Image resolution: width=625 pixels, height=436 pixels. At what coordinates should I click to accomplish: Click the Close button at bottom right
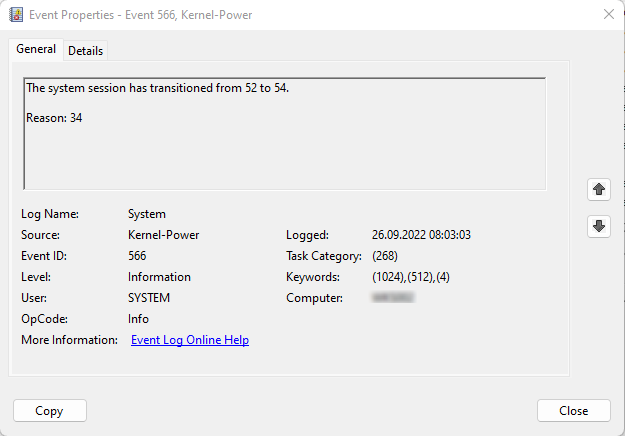(573, 411)
